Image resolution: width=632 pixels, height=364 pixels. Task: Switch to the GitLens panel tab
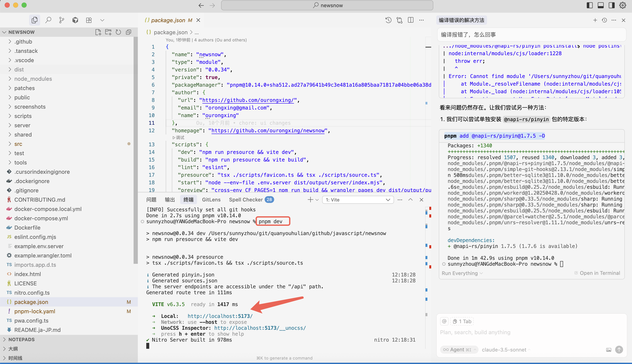(x=211, y=200)
